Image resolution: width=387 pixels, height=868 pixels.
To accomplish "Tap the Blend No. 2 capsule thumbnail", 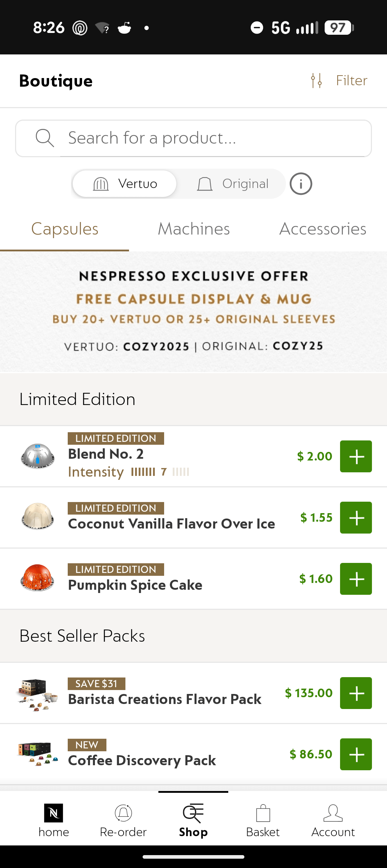I will pyautogui.click(x=38, y=456).
